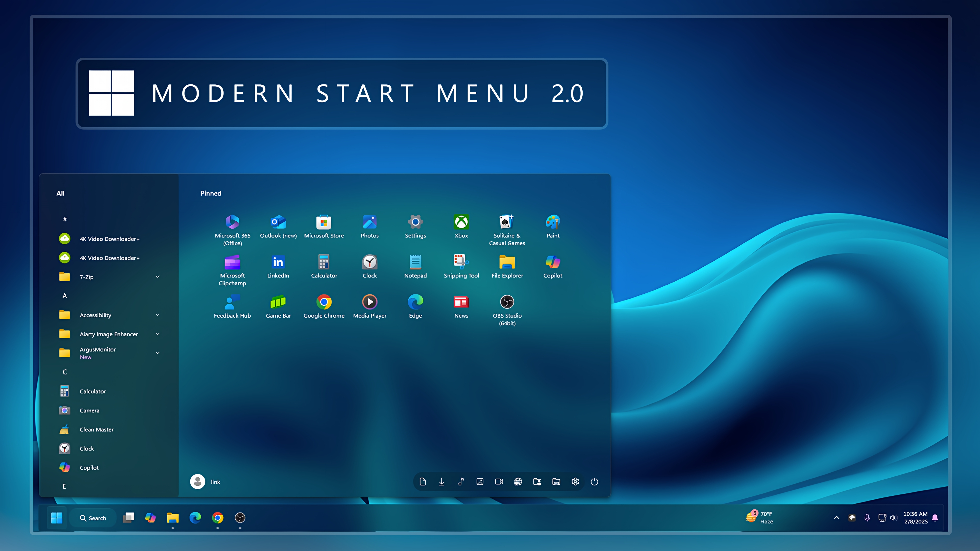The height and width of the screenshot is (551, 980).
Task: Adjust system volume via the speaker icon
Action: [x=893, y=518]
